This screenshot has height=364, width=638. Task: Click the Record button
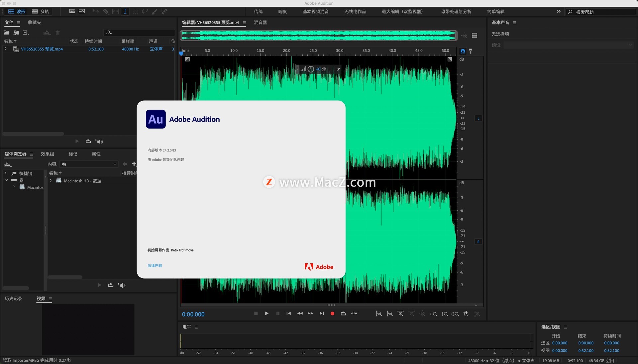(x=332, y=313)
